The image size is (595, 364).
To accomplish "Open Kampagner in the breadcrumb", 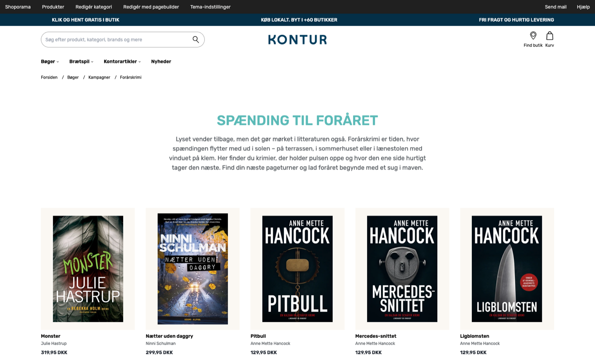I will [99, 77].
